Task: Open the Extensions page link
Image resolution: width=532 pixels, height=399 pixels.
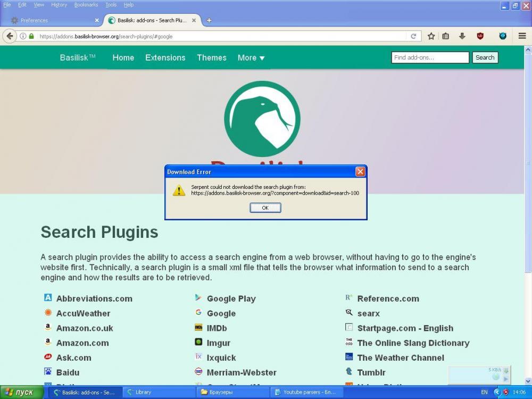Action: 165,57
